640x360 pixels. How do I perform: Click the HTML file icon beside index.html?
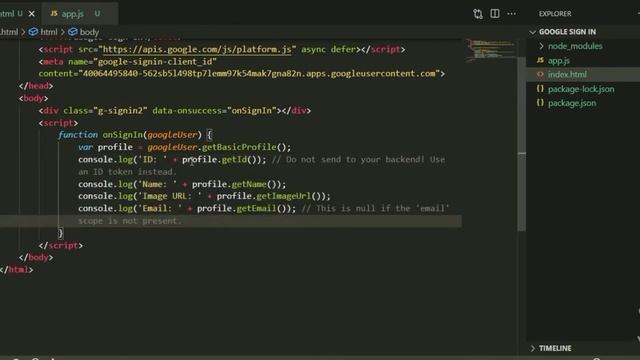point(540,74)
